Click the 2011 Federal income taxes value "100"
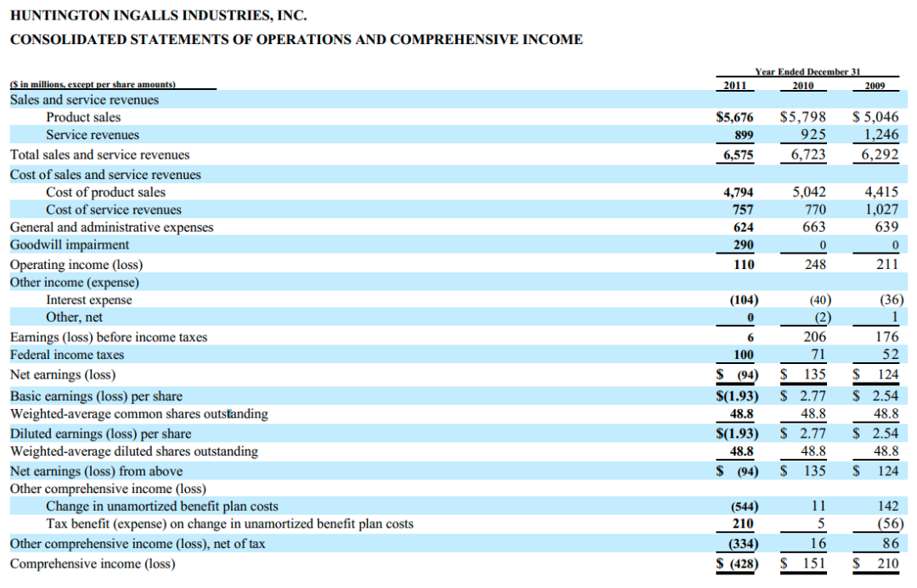The width and height of the screenshot is (917, 588). pos(744,355)
